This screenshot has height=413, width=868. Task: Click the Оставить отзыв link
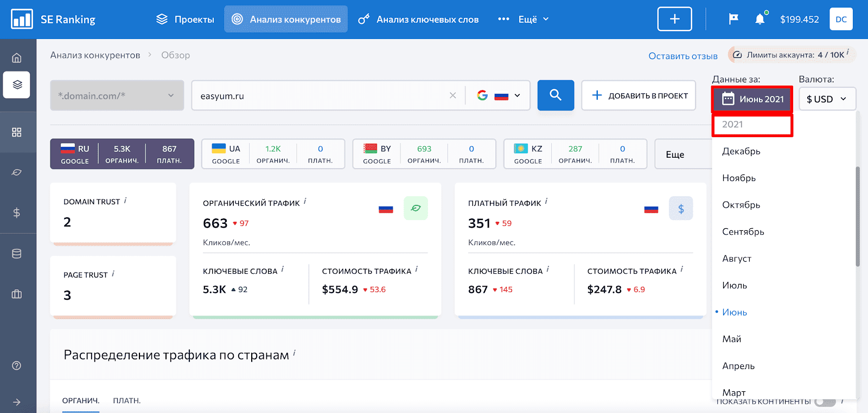(683, 56)
